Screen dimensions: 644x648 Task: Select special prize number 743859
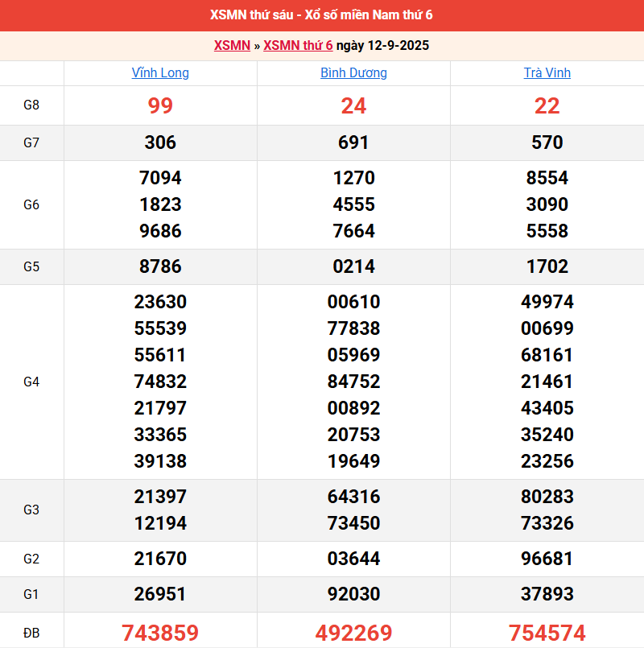coord(160,634)
